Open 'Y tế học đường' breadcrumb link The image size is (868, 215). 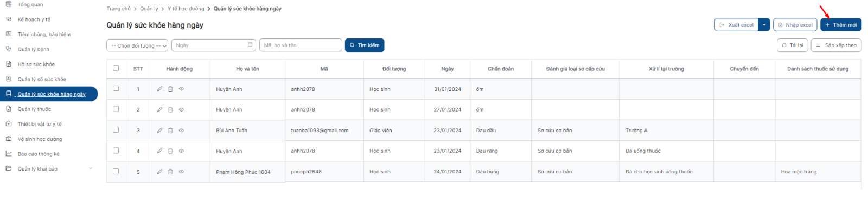186,9
